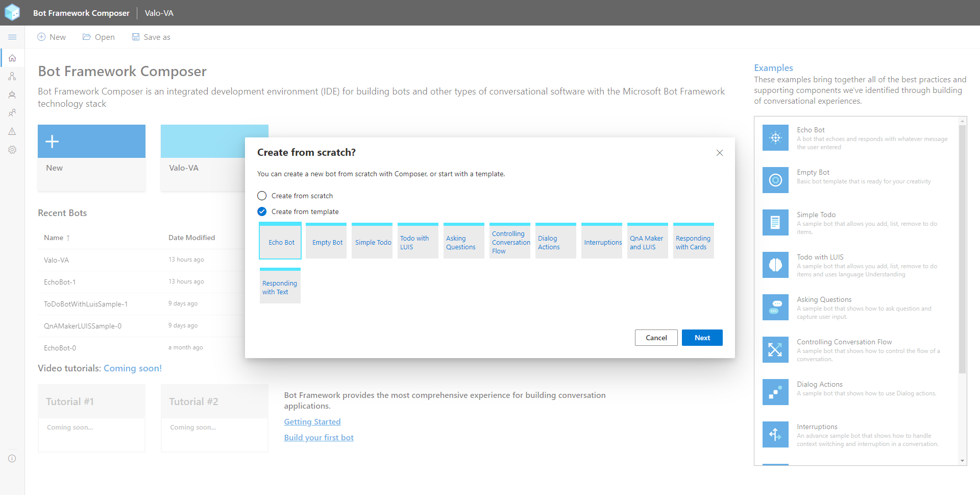
Task: Click the Todo with LUIS example icon
Action: pos(775,265)
